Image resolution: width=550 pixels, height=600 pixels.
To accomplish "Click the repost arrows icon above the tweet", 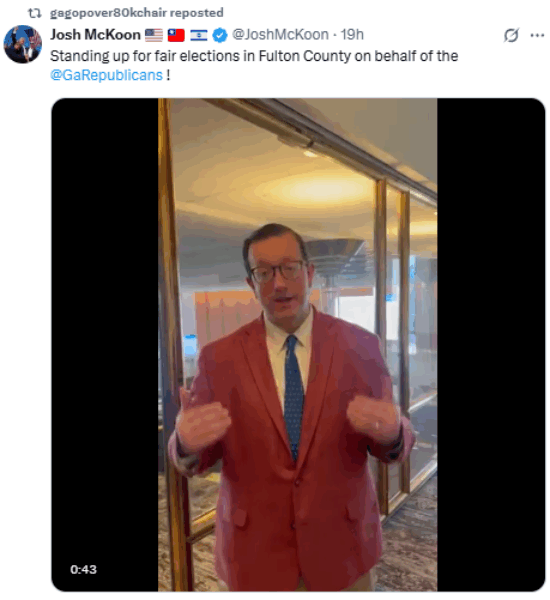I will pos(34,13).
